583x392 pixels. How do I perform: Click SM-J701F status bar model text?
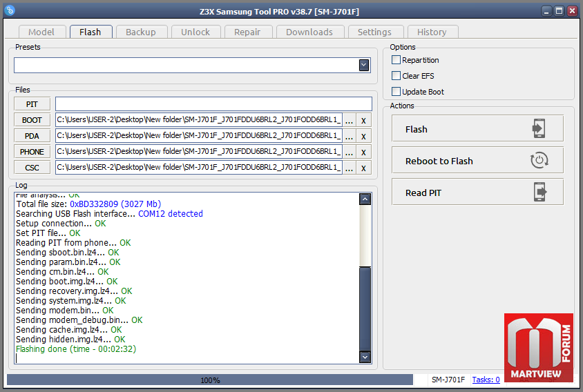[x=448, y=380]
